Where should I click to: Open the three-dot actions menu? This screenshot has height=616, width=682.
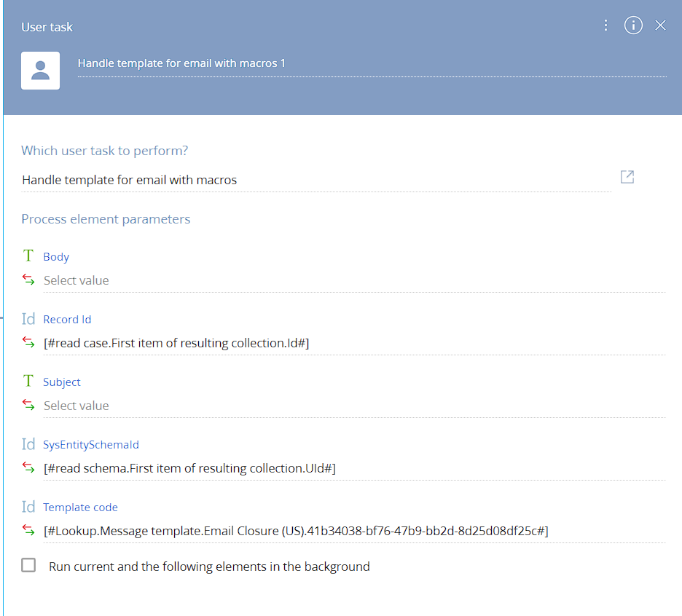point(605,25)
